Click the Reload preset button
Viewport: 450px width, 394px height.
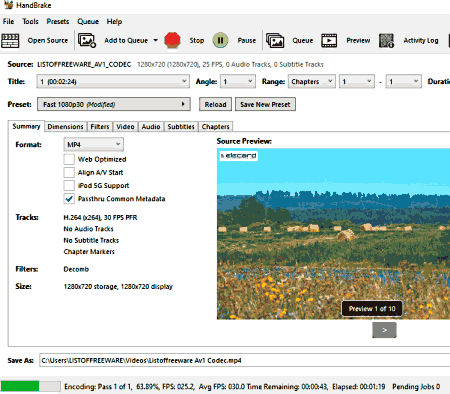(215, 104)
